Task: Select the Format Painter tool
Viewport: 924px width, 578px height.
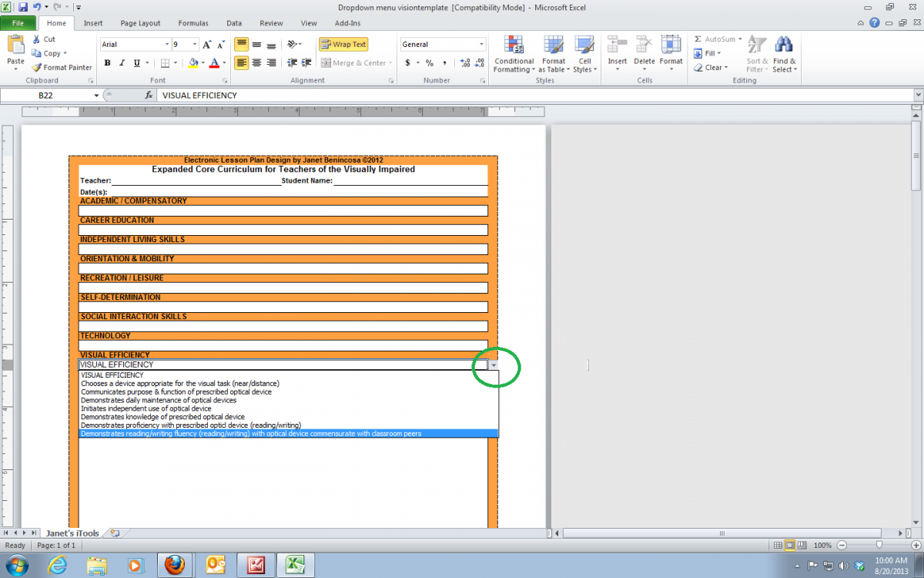Action: (62, 67)
